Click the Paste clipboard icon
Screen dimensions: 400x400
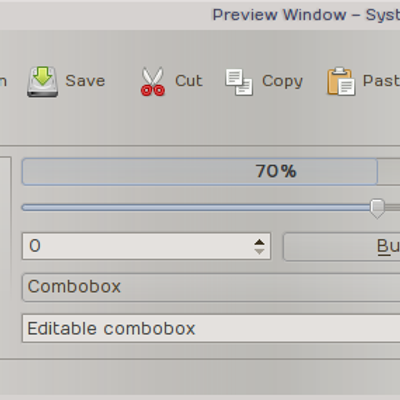point(341,82)
